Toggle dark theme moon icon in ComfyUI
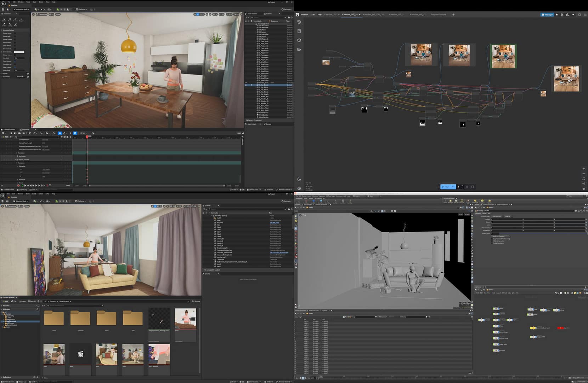 click(x=299, y=179)
